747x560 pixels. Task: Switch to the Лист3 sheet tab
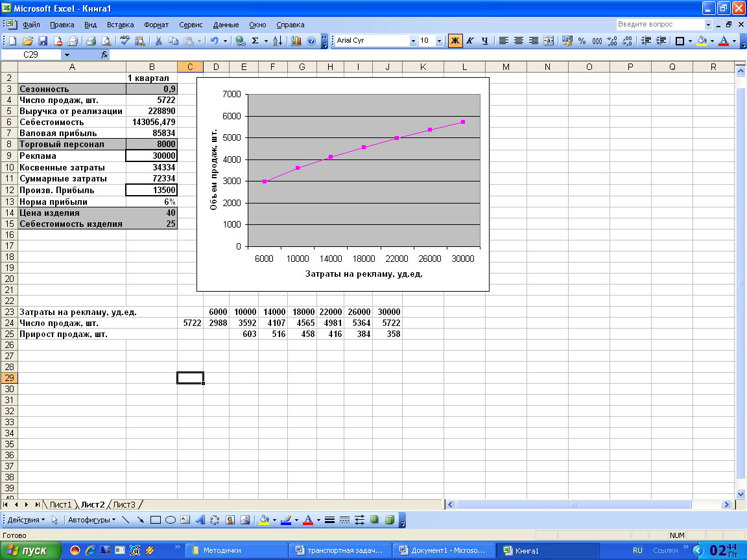(x=124, y=504)
